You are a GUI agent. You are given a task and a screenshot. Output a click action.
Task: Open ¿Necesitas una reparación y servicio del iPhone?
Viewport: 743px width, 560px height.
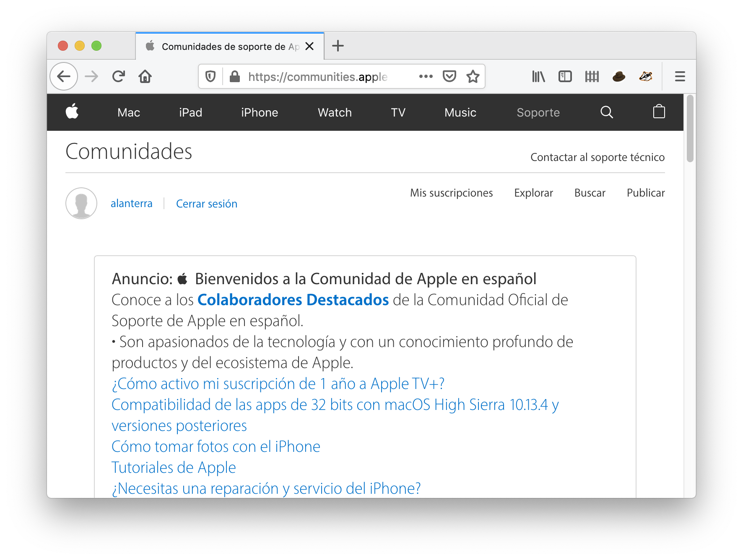[266, 488]
